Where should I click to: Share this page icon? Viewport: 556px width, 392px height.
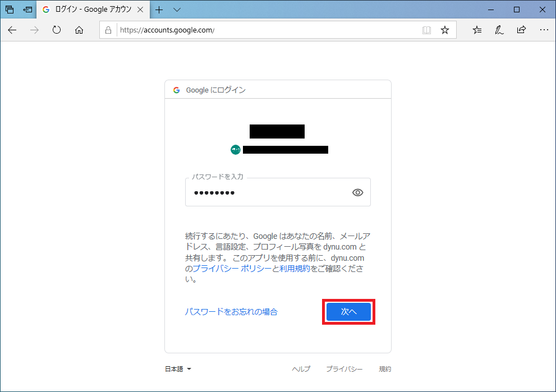pos(521,30)
